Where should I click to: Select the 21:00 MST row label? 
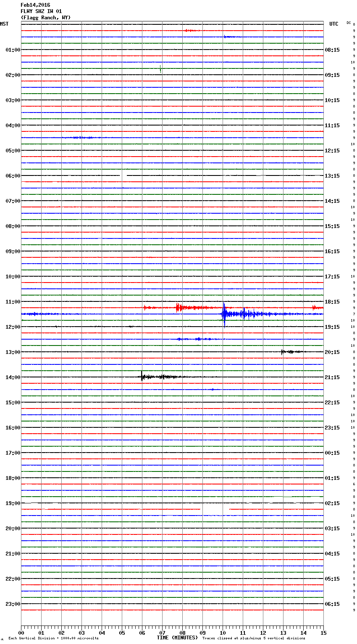click(13, 554)
